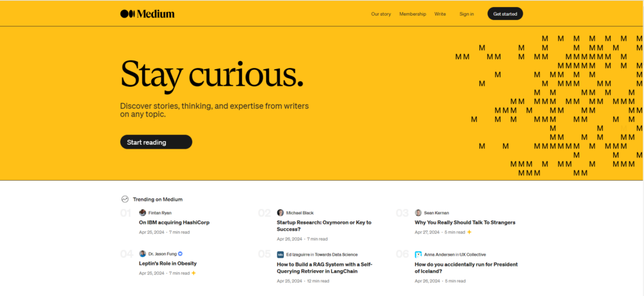Viewport: 644px width, 296px height.
Task: Open the UX Collective publication link
Action: pos(473,254)
